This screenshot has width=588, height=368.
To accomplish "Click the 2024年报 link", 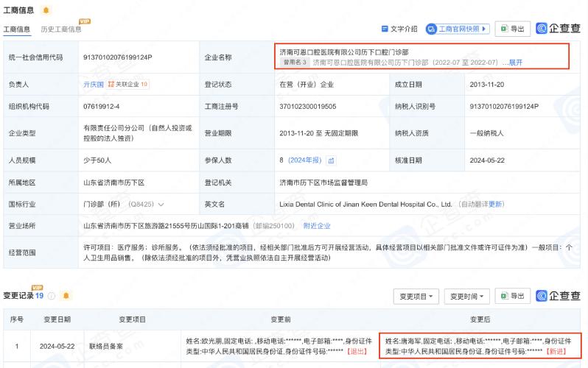I will 305,160.
